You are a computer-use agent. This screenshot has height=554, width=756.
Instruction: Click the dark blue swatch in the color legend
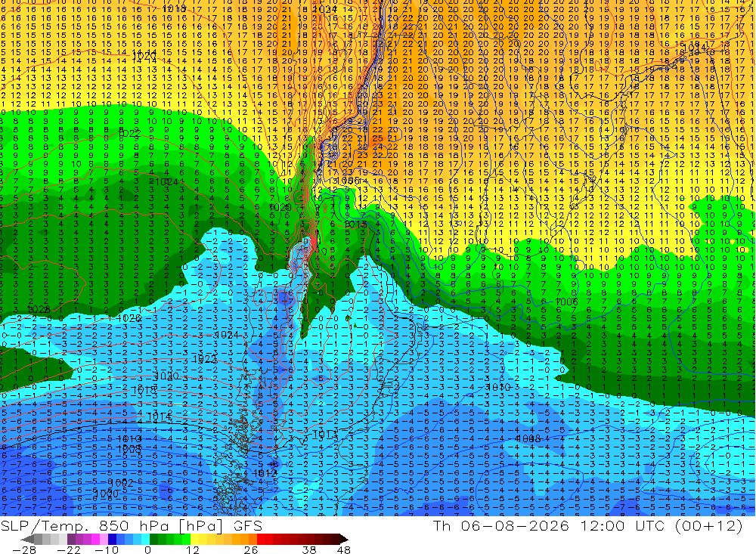(x=112, y=539)
